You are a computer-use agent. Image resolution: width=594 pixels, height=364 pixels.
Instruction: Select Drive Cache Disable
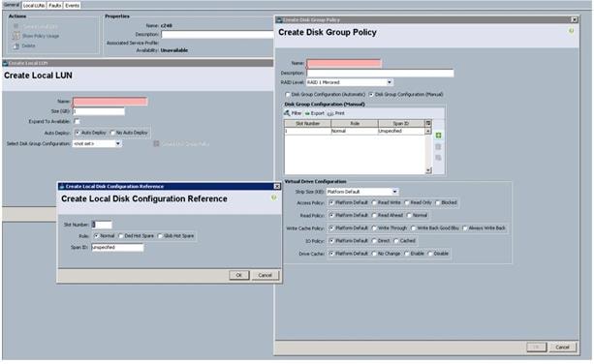(x=429, y=254)
